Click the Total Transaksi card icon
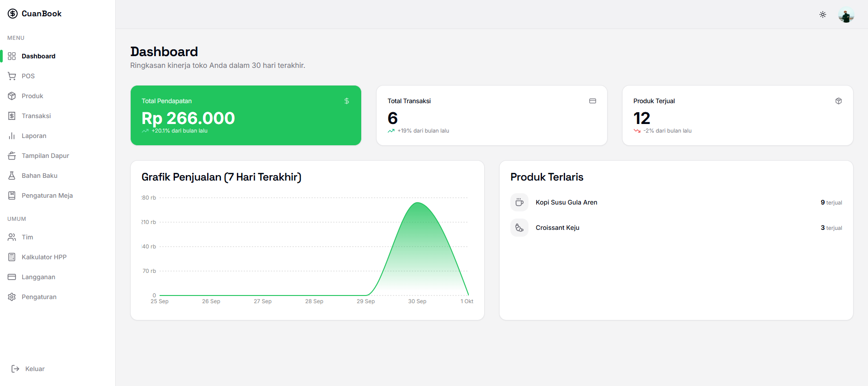The image size is (868, 386). click(x=592, y=101)
